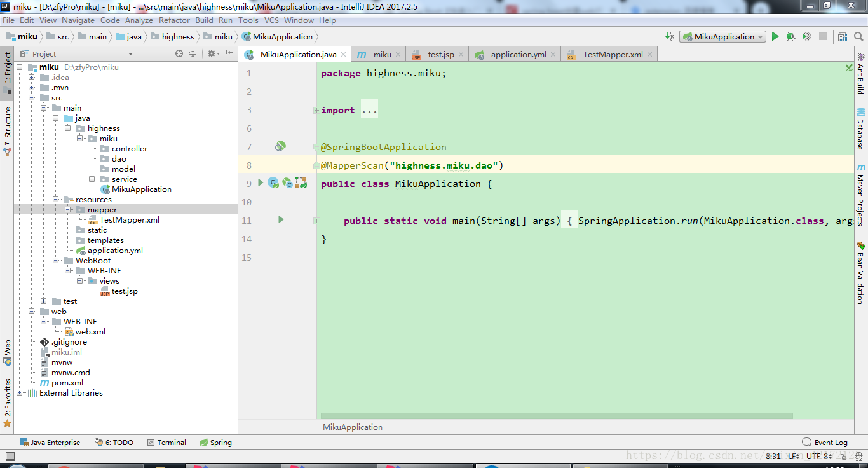Run the MikuApplication configuration
This screenshot has height=468, width=868.
775,37
